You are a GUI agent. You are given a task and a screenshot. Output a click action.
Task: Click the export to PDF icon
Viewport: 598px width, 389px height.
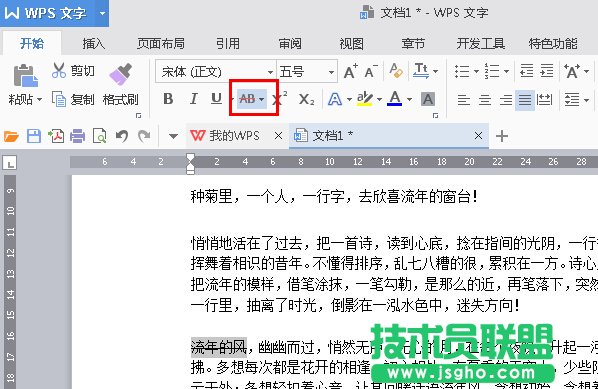point(56,136)
